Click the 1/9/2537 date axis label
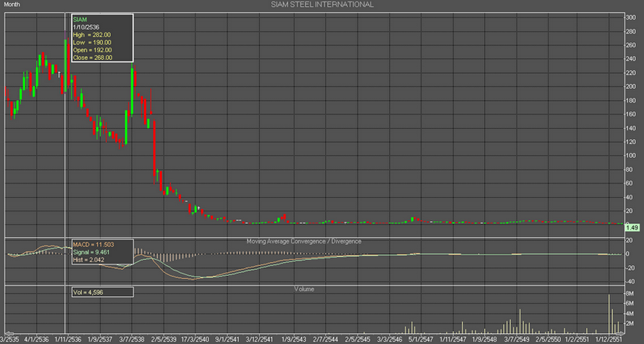The height and width of the screenshot is (344, 644). click(100, 340)
